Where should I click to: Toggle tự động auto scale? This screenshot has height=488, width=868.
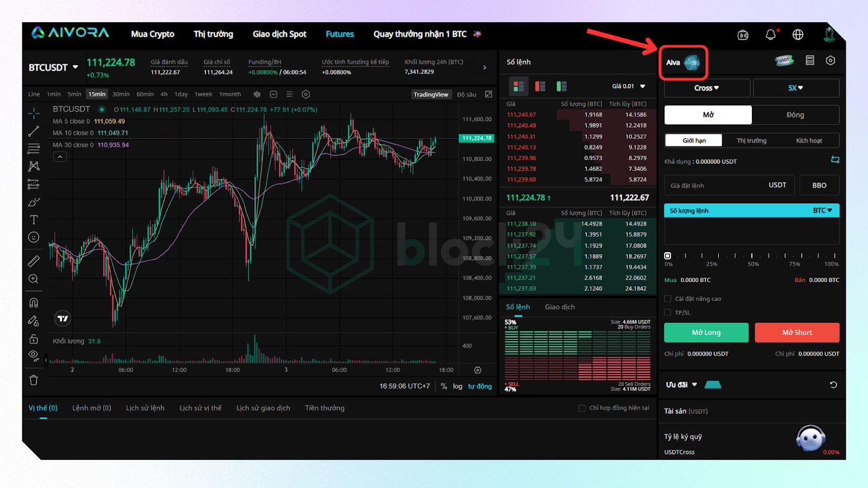click(x=480, y=386)
